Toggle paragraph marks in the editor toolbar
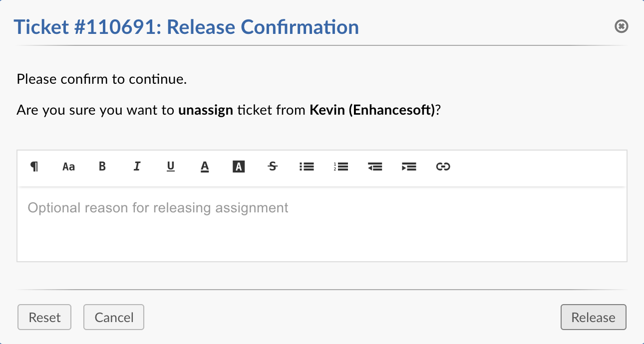 point(34,167)
